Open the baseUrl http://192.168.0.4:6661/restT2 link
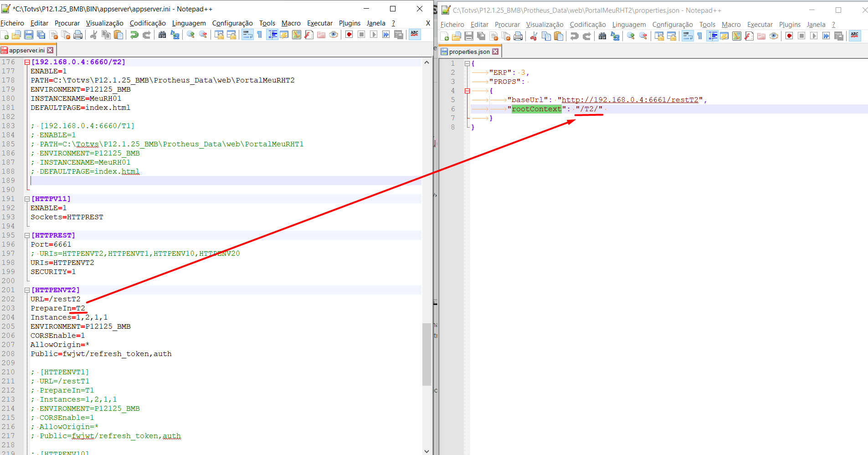868x455 pixels. (630, 100)
